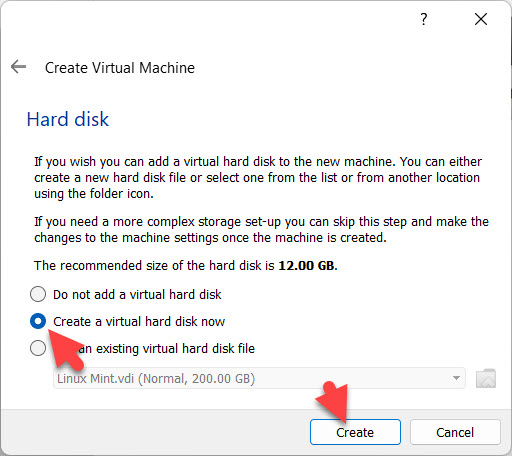Click the Cancel button
The width and height of the screenshot is (512, 456).
(x=455, y=432)
